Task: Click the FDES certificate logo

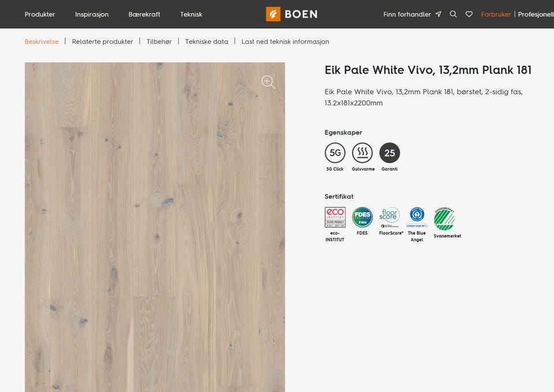Action: [362, 217]
